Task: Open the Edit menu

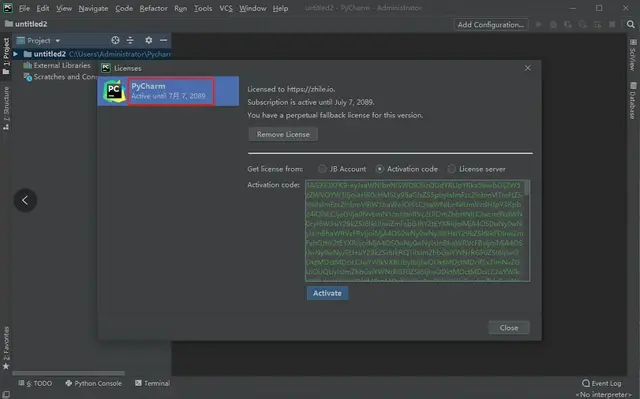Action: click(x=42, y=8)
